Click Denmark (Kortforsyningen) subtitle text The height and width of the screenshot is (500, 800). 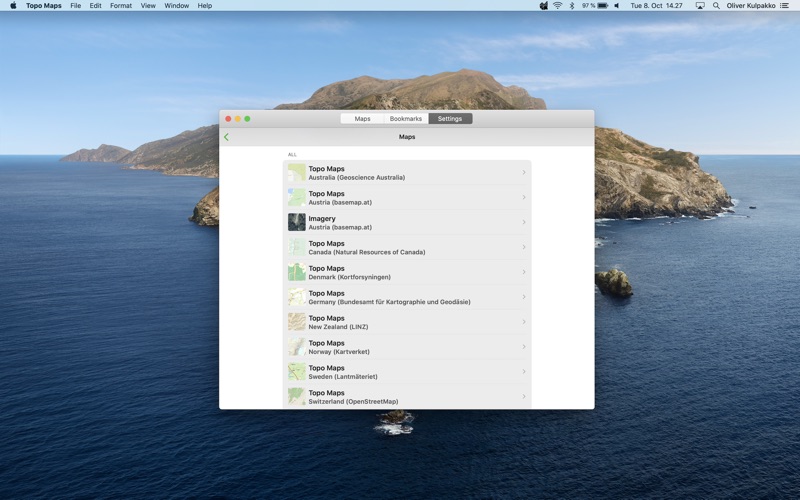[x=349, y=277]
